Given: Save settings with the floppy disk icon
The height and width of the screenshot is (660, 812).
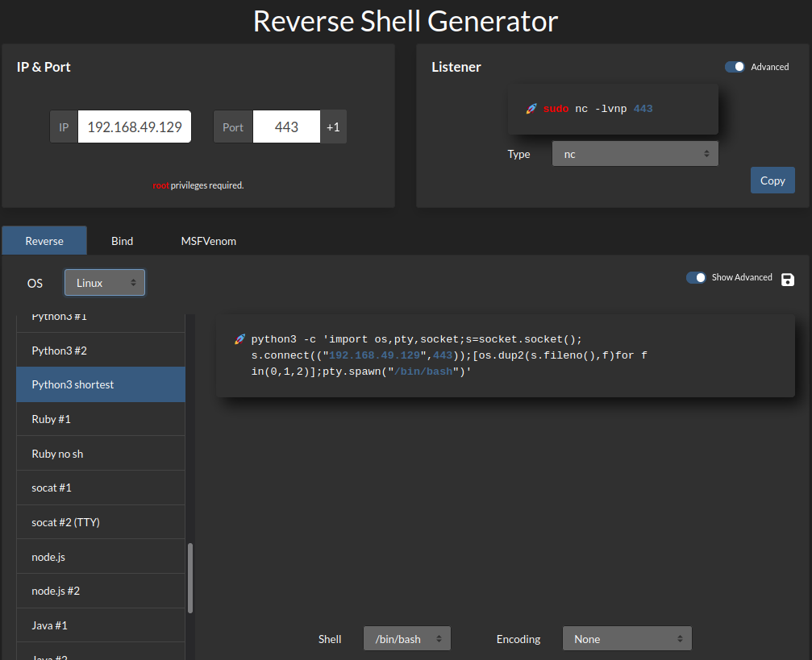Looking at the screenshot, I should (788, 280).
